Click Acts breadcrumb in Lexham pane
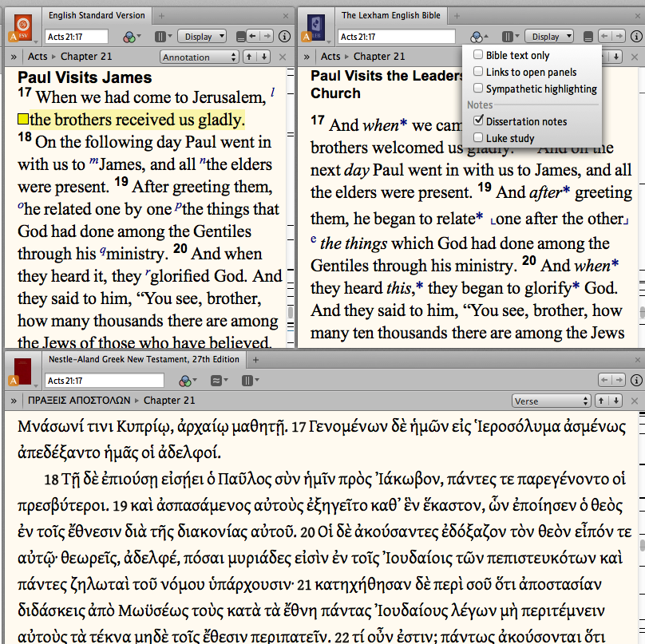The image size is (645, 644). pos(330,57)
